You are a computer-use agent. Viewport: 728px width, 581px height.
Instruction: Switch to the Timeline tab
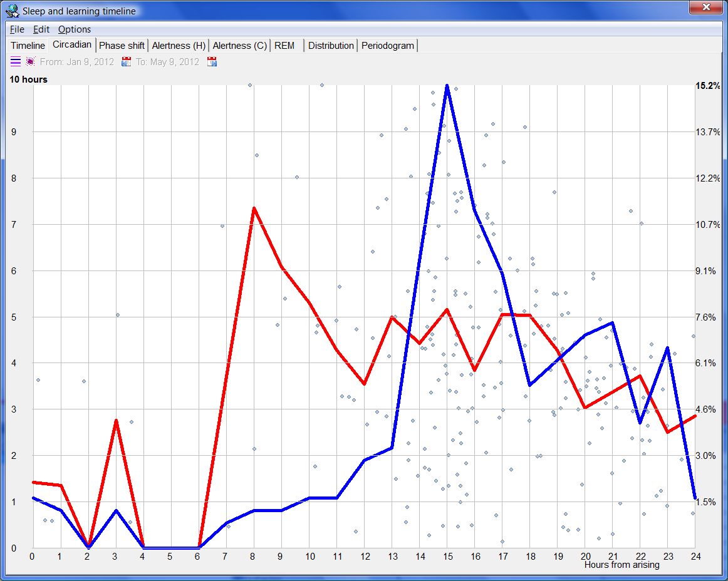[x=28, y=46]
